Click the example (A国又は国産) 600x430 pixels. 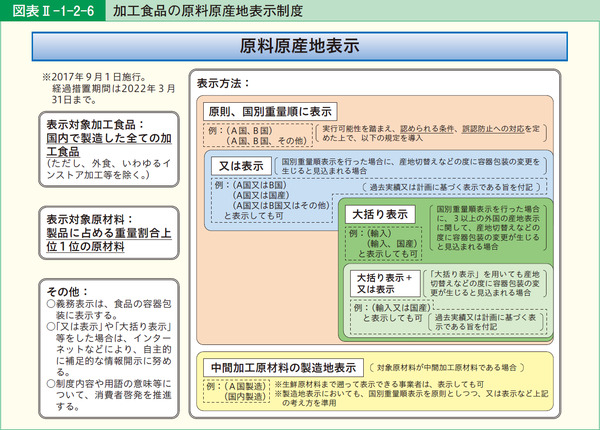coord(261,195)
